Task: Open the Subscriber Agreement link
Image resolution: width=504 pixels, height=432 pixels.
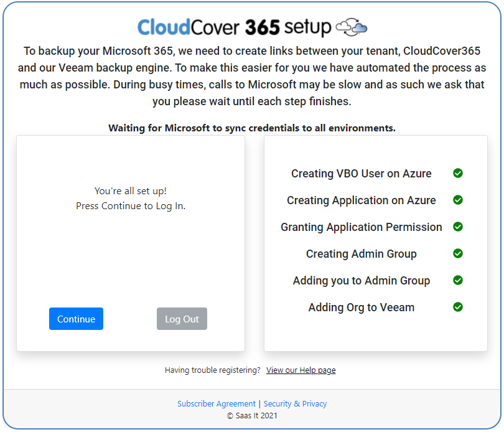Action: click(x=217, y=404)
